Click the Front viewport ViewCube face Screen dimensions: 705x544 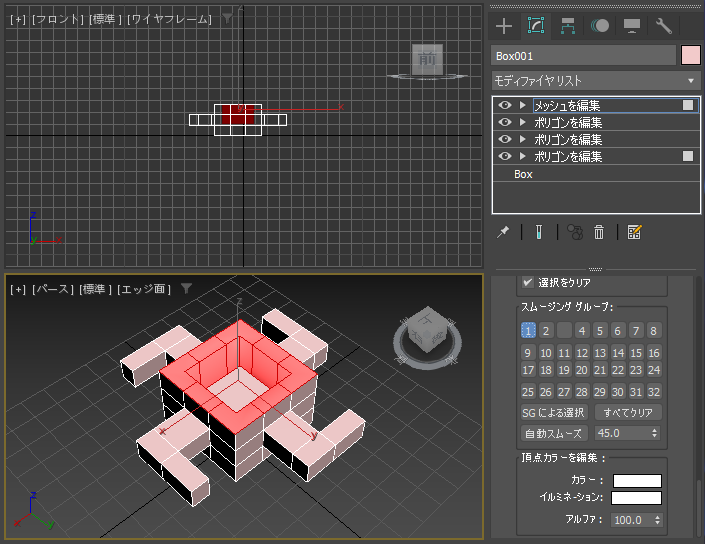pyautogui.click(x=427, y=59)
